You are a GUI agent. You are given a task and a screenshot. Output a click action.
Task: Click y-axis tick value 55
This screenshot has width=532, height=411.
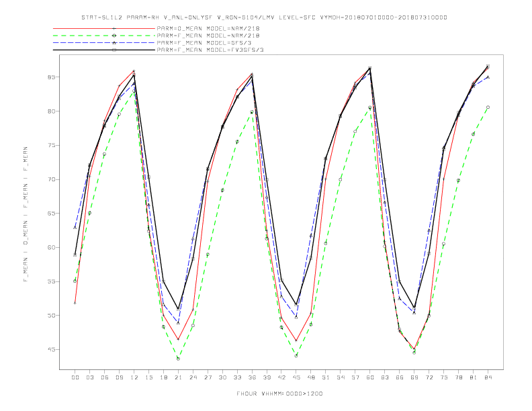[x=52, y=281]
